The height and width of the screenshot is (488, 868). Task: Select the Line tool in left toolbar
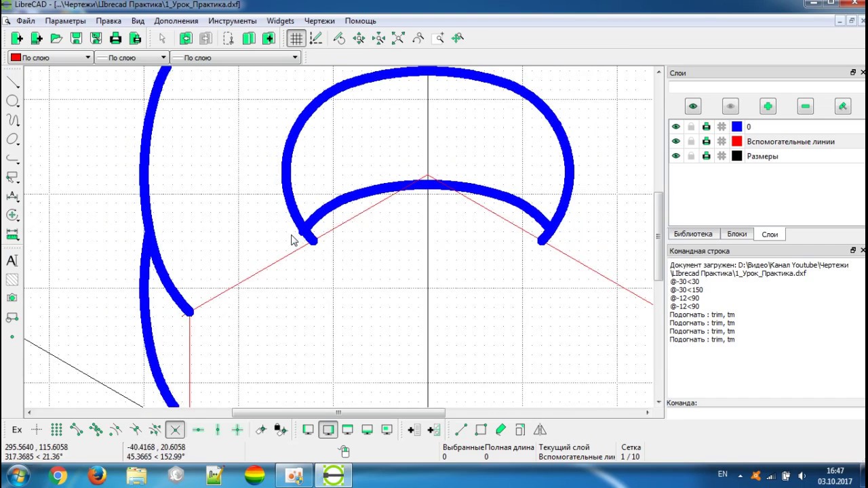tap(12, 83)
